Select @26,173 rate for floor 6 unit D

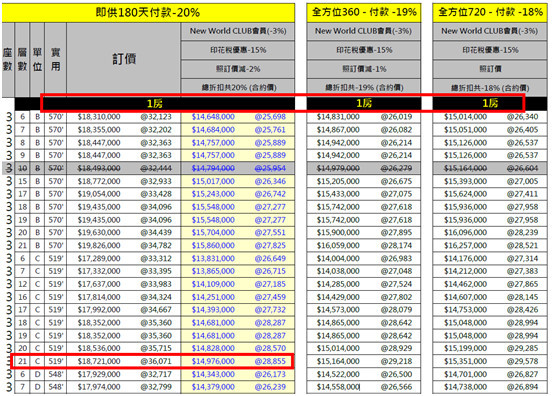[270, 374]
